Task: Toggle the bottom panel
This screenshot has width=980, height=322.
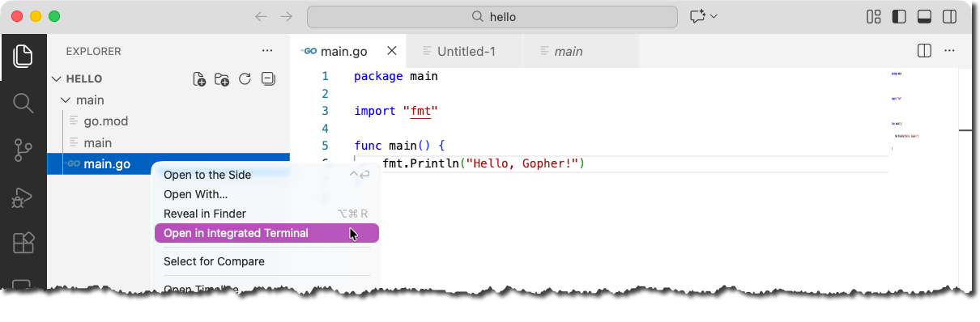Action: 924,16
